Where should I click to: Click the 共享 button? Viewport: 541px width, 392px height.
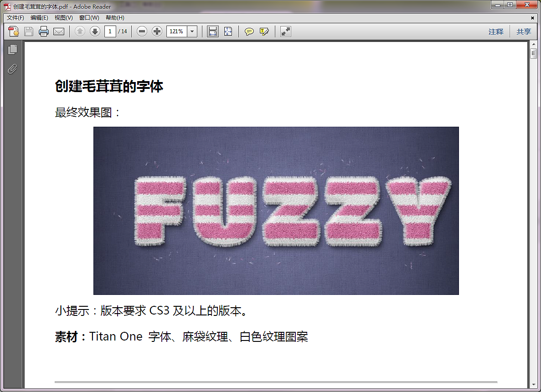coord(523,31)
